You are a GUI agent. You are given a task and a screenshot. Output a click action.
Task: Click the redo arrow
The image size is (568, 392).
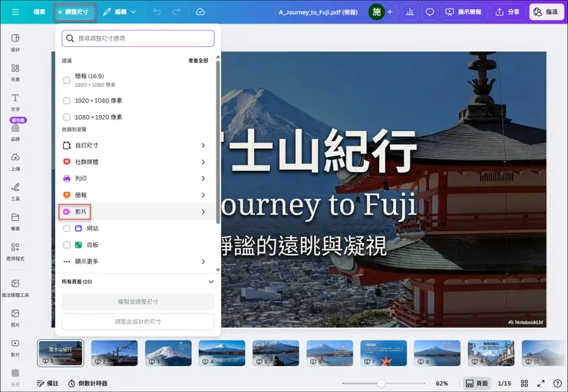177,12
